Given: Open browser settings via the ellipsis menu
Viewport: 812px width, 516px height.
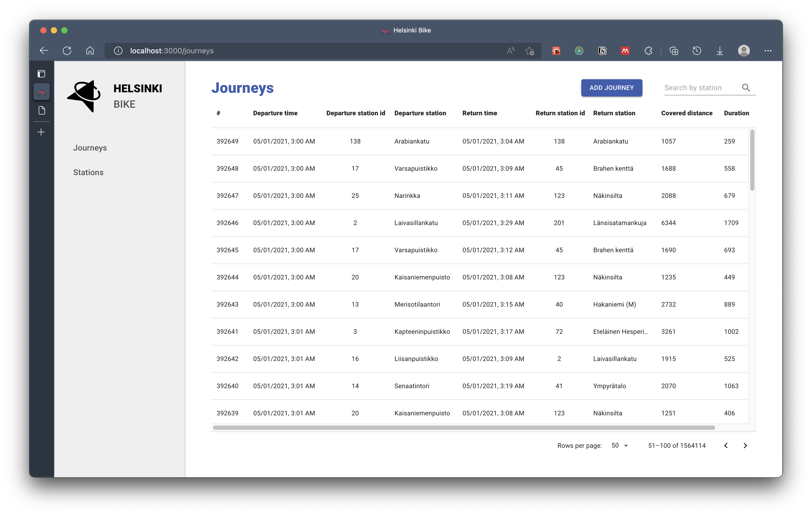Looking at the screenshot, I should pyautogui.click(x=768, y=50).
